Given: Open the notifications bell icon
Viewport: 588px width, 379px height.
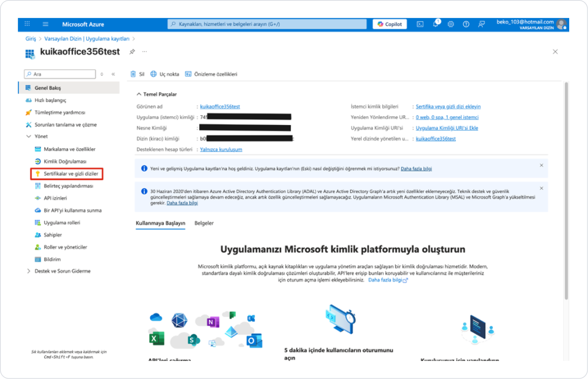Looking at the screenshot, I should [x=435, y=24].
